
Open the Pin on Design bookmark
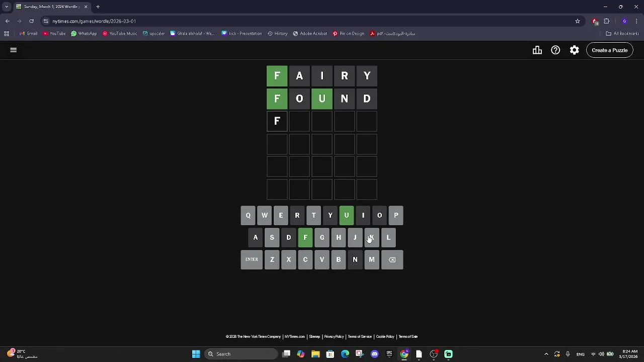click(x=348, y=34)
